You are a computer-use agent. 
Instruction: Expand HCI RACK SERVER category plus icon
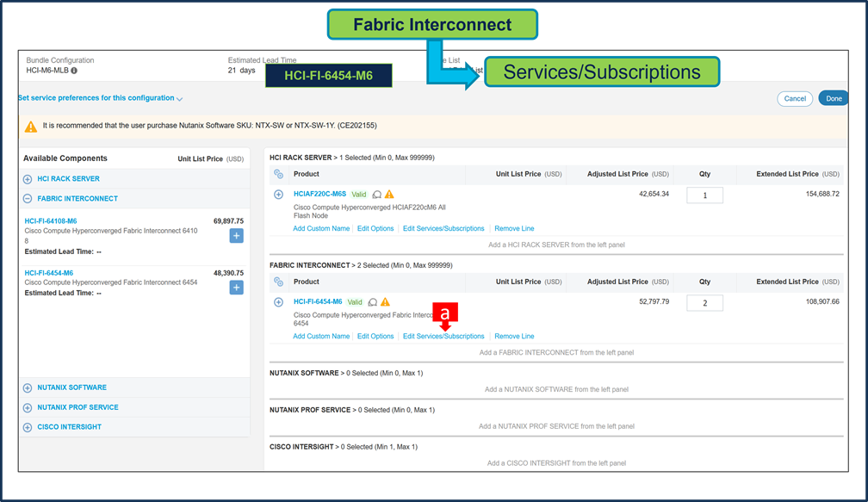[x=28, y=179]
